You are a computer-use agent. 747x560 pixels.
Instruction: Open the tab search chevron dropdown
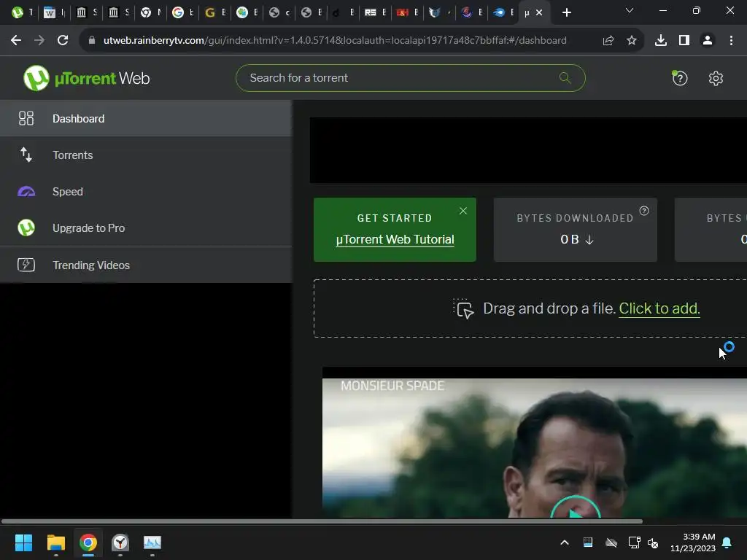[630, 10]
